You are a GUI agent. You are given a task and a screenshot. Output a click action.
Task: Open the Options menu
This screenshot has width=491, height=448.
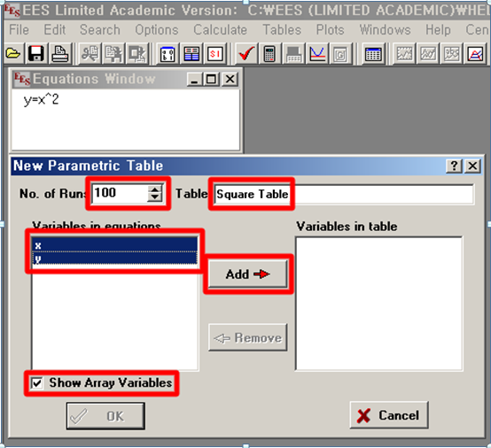click(157, 30)
